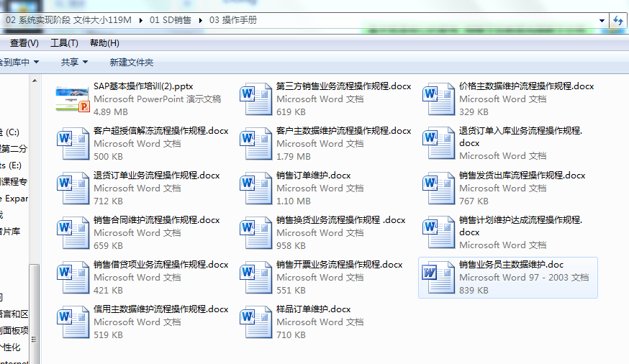Viewport: 629px width, 364px height.
Task: Click the refresh button beside the address bar
Action: click(x=617, y=20)
